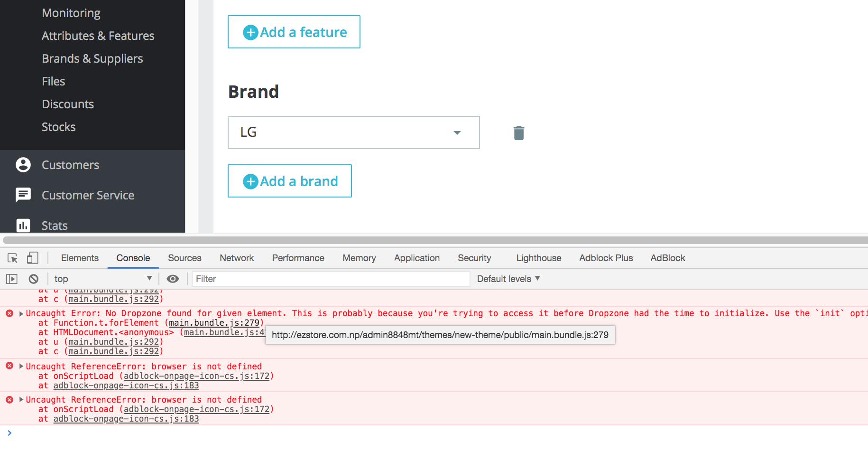Open the top context selector dropdown
Screen dimensions: 868x452
[103, 279]
